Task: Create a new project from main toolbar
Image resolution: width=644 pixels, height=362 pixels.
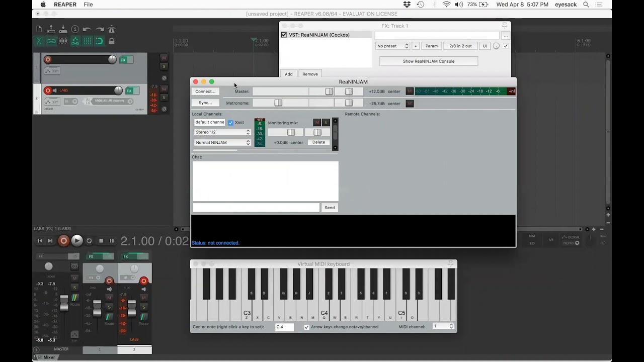Action: (39, 29)
